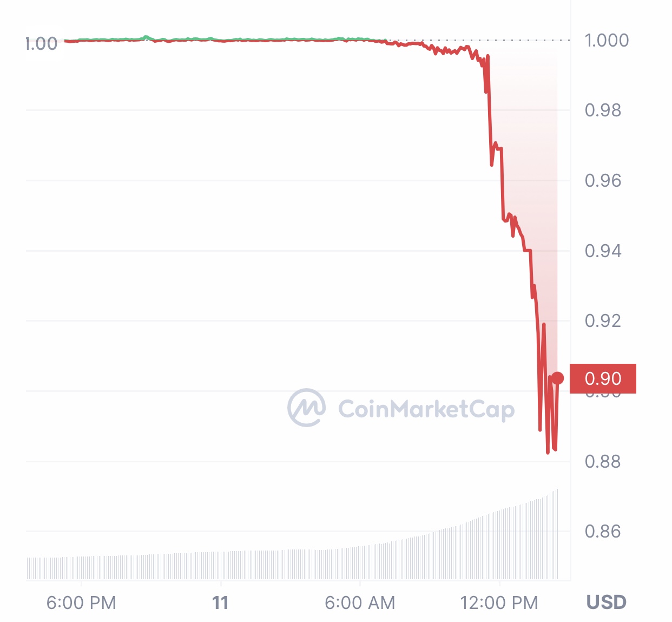Click the CoinMarketCap watermark text
The height and width of the screenshot is (622, 672).
click(426, 409)
